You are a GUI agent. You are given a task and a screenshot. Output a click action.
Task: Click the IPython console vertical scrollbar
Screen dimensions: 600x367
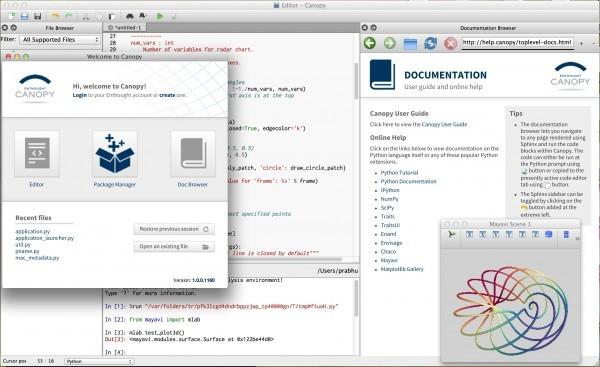tap(357, 298)
